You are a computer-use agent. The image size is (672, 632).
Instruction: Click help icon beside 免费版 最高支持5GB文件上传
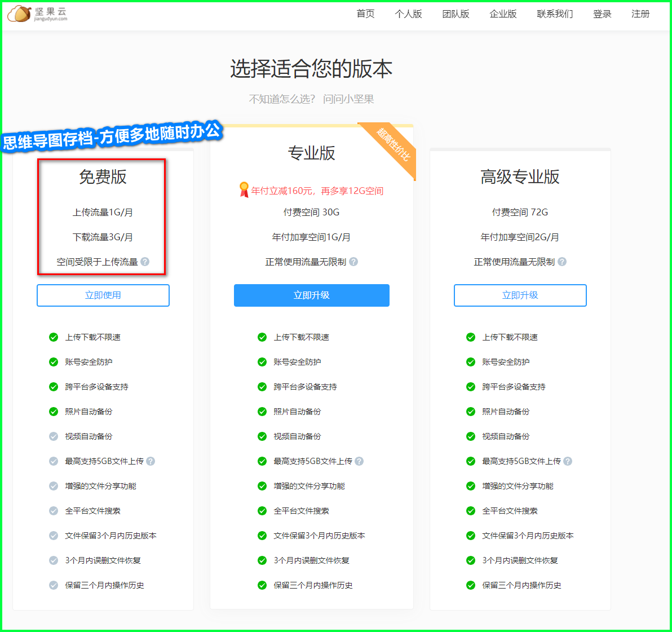(151, 462)
